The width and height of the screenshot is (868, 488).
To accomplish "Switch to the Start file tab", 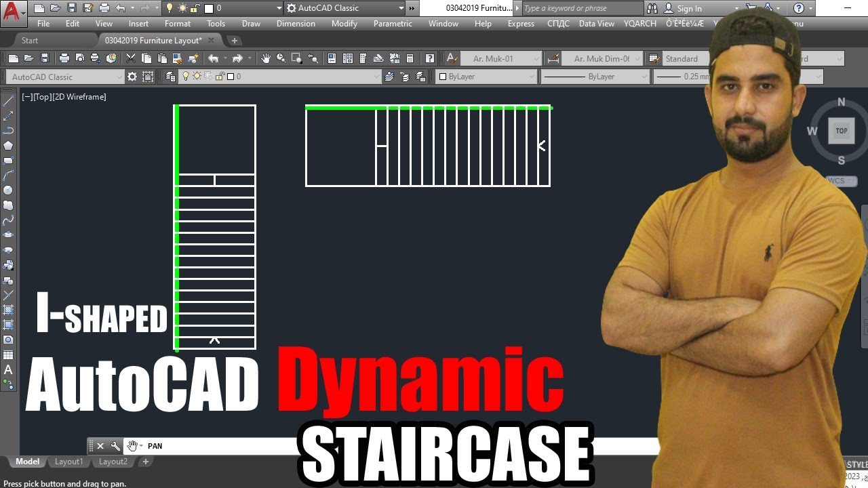I will click(30, 41).
